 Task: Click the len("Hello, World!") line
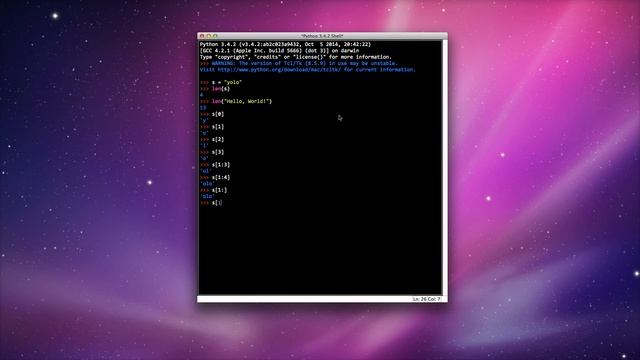tap(236, 101)
